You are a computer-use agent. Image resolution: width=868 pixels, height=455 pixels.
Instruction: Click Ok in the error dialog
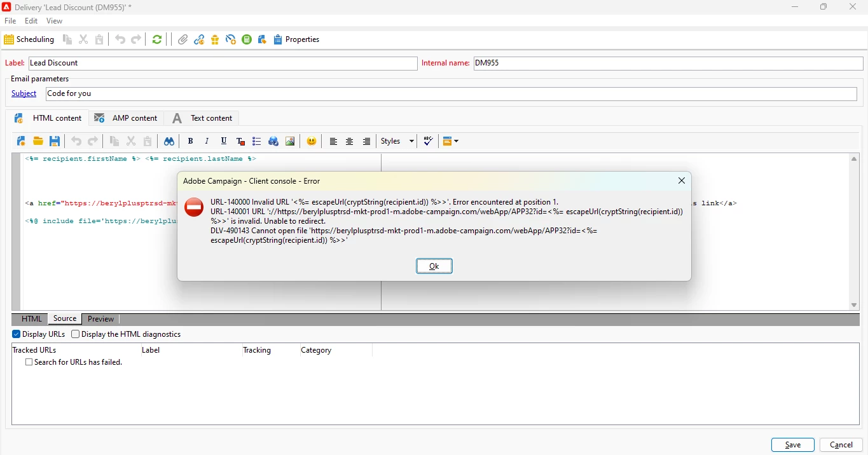(434, 266)
